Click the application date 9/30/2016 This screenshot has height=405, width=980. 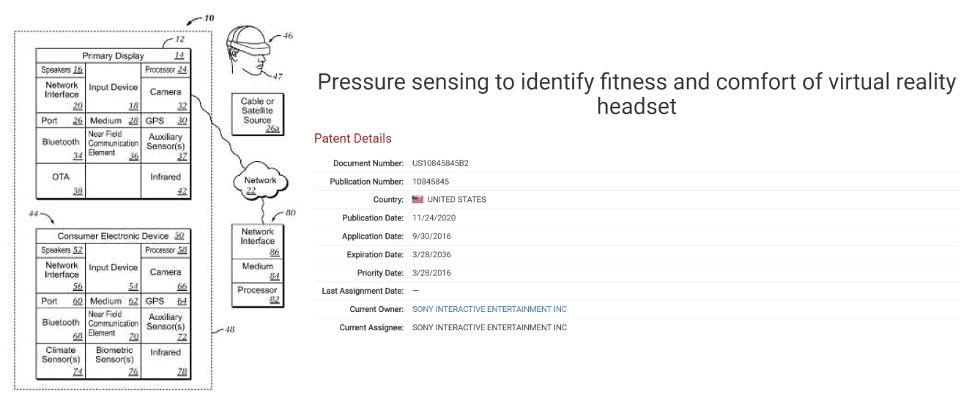point(431,236)
